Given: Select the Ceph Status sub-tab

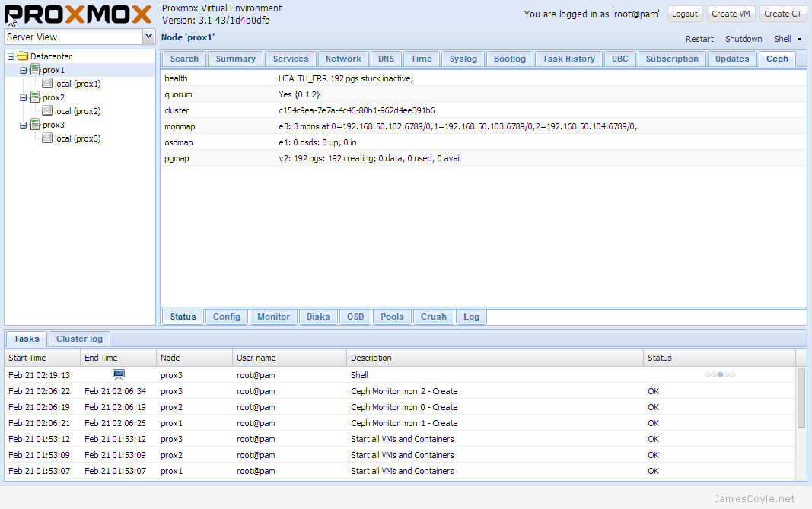Looking at the screenshot, I should point(183,317).
